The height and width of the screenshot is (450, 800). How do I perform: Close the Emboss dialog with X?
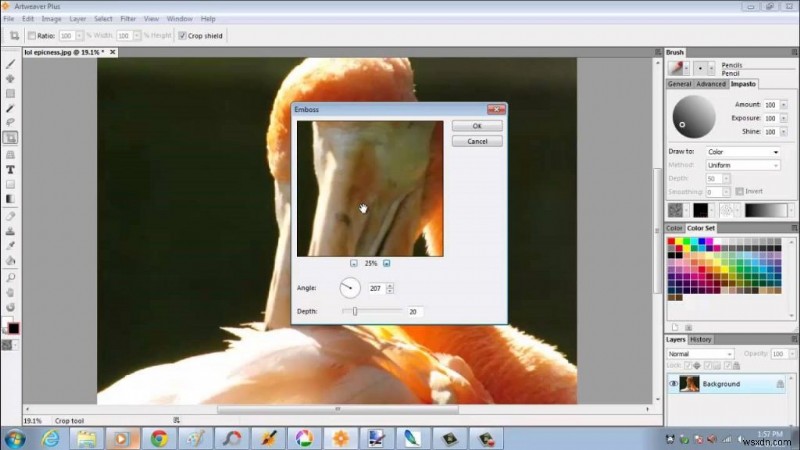[x=496, y=109]
